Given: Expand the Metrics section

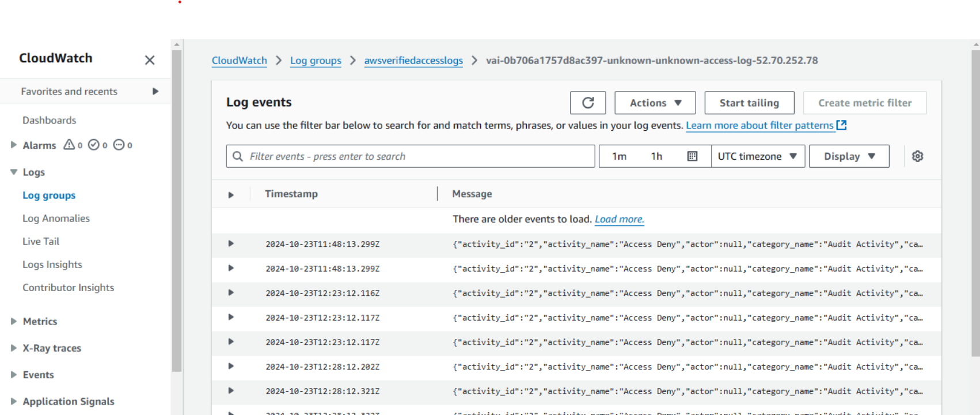Looking at the screenshot, I should click(14, 321).
